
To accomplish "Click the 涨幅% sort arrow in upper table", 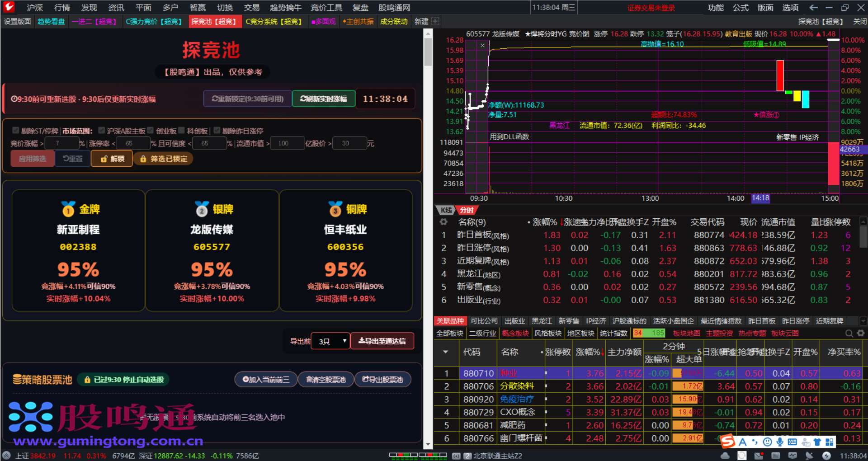I will pyautogui.click(x=562, y=222).
